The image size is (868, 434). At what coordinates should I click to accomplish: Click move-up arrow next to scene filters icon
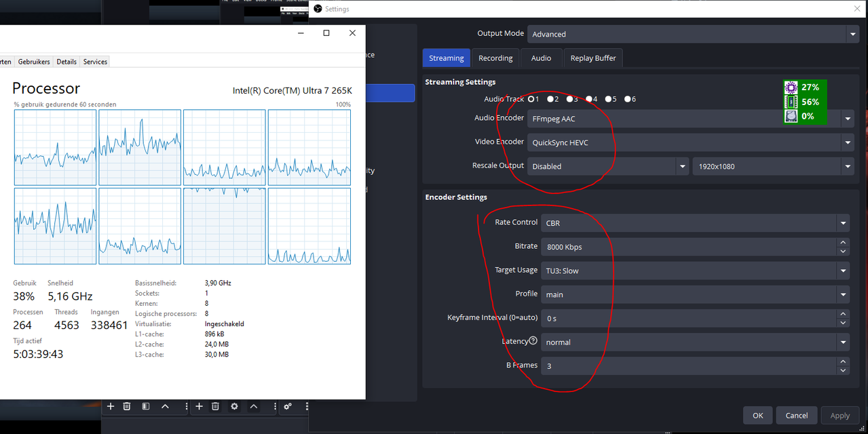click(165, 406)
